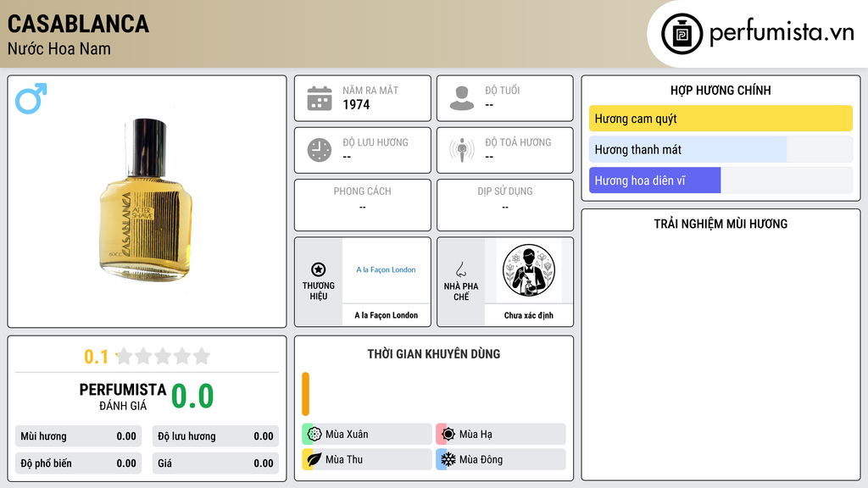Click the five-star rating row
The width and height of the screenshot is (868, 488).
163,357
